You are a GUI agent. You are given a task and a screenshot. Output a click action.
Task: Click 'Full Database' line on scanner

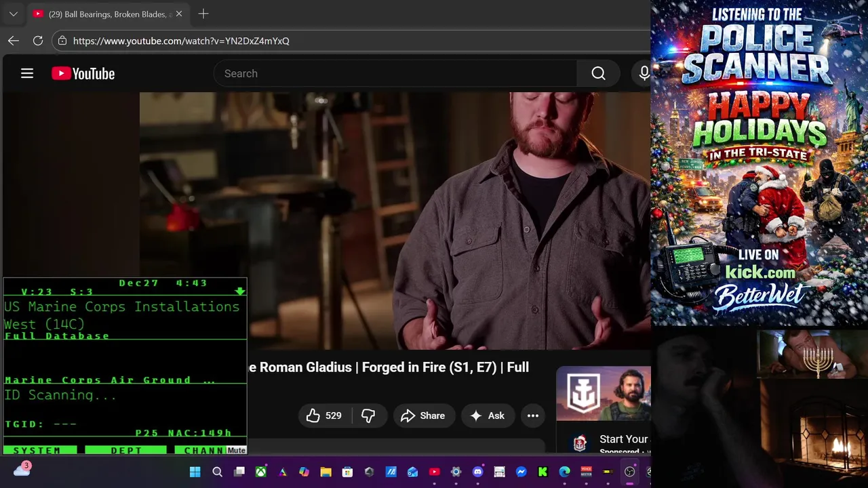pyautogui.click(x=57, y=335)
